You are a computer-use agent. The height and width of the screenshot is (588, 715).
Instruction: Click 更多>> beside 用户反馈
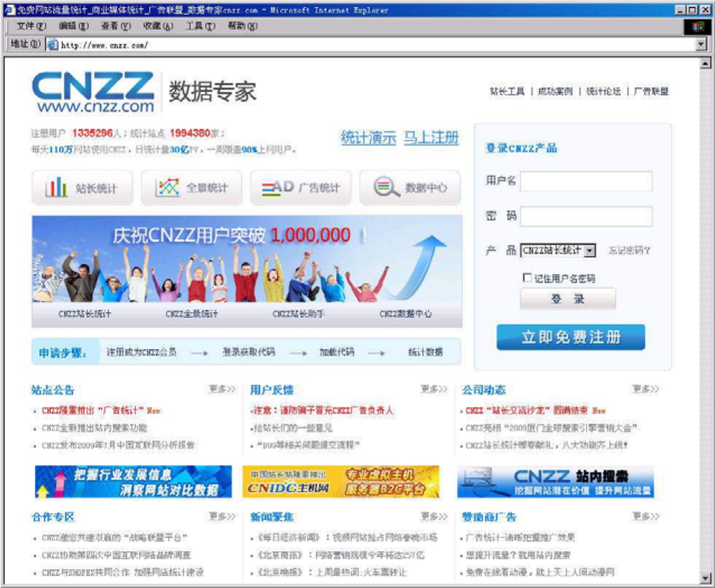pyautogui.click(x=434, y=389)
